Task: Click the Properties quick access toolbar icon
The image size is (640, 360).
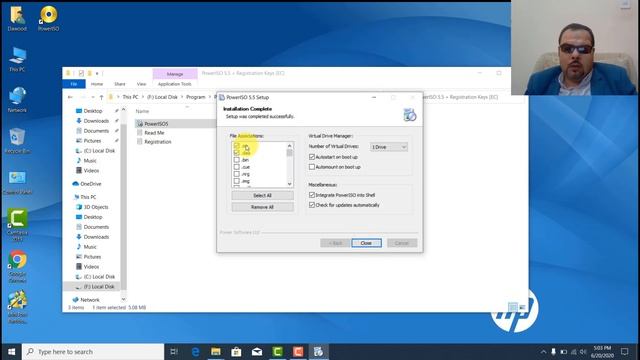Action: click(x=81, y=73)
